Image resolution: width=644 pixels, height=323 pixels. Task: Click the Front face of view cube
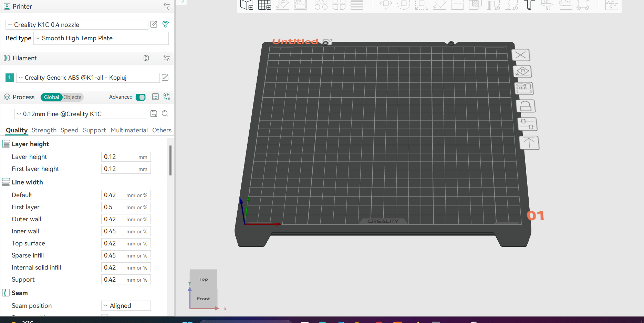pos(203,299)
